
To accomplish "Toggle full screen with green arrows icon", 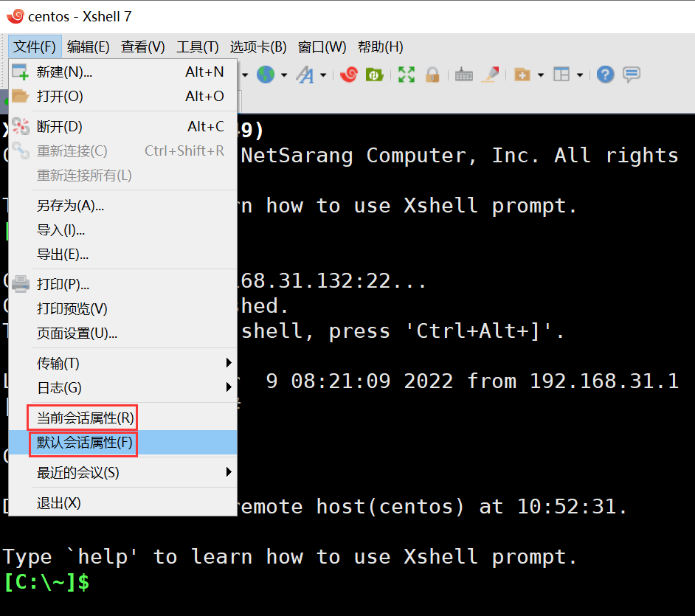I will (406, 75).
